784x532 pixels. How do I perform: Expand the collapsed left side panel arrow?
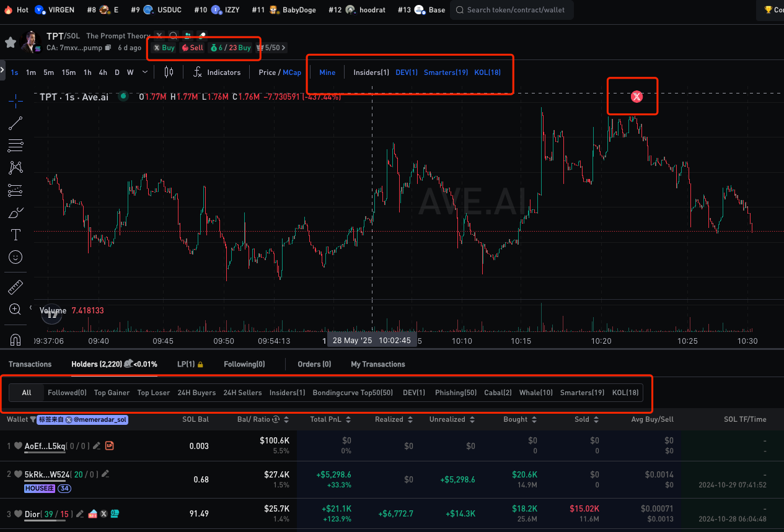point(2,70)
